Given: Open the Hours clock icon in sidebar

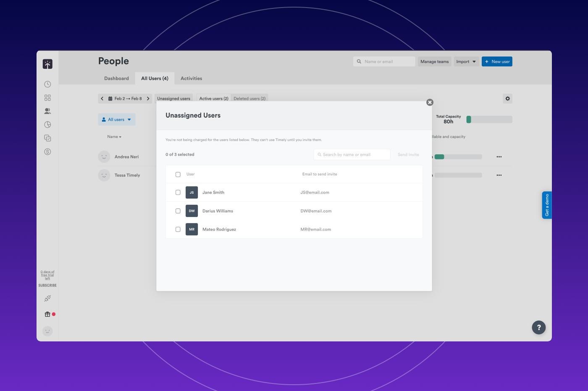Looking at the screenshot, I should coord(47,84).
